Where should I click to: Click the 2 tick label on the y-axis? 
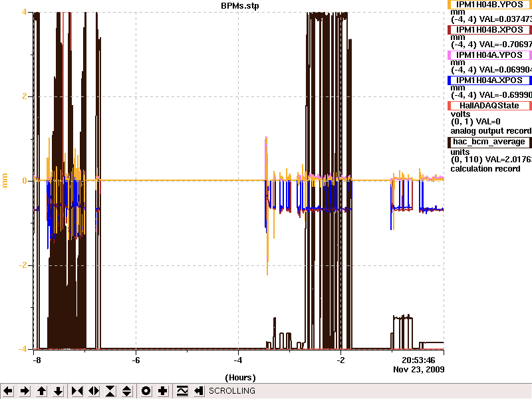24,96
